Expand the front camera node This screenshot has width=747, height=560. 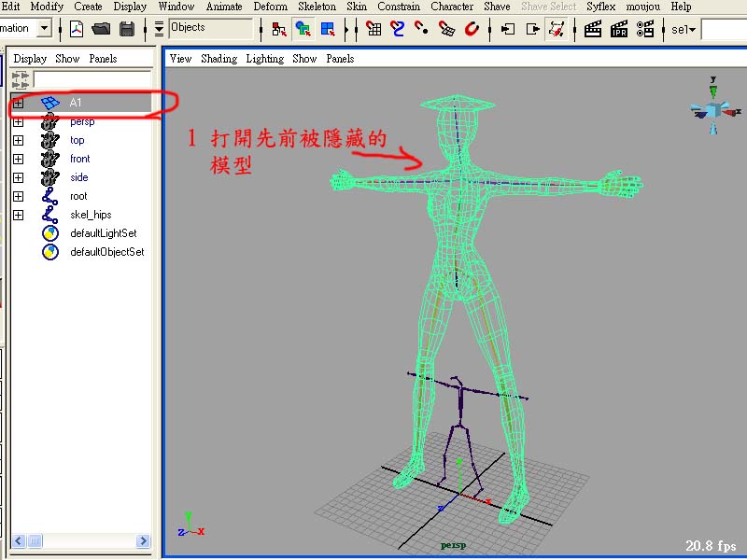tap(18, 159)
